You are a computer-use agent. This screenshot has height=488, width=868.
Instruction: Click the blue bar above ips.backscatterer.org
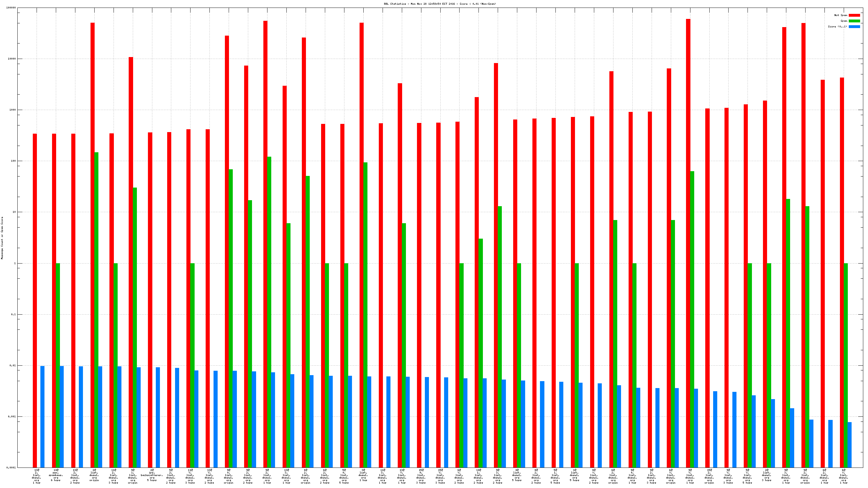coord(158,417)
